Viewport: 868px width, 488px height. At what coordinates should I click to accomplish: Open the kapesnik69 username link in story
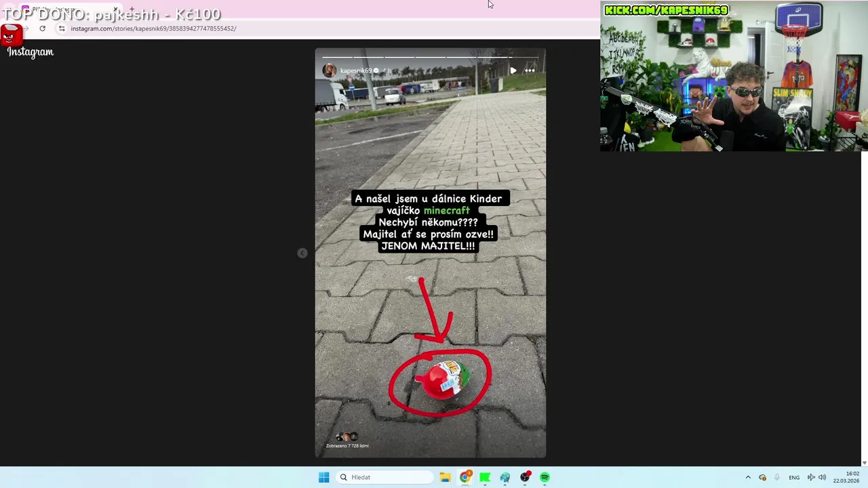pyautogui.click(x=356, y=70)
